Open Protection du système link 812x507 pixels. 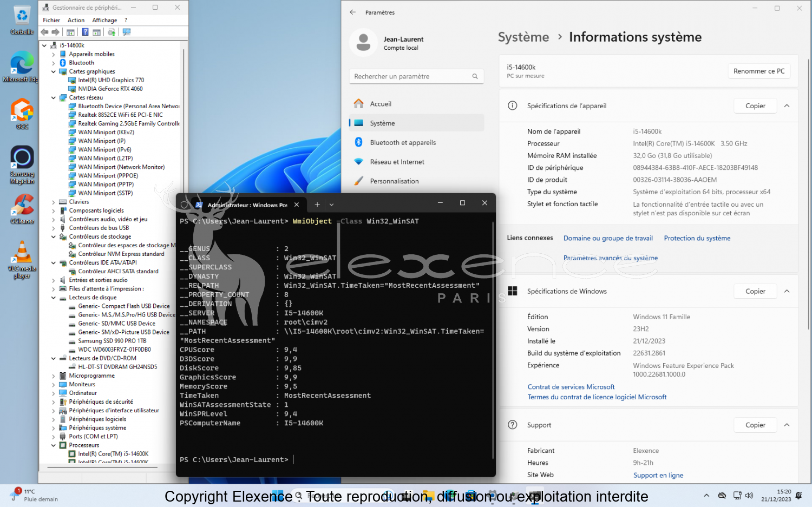(697, 238)
